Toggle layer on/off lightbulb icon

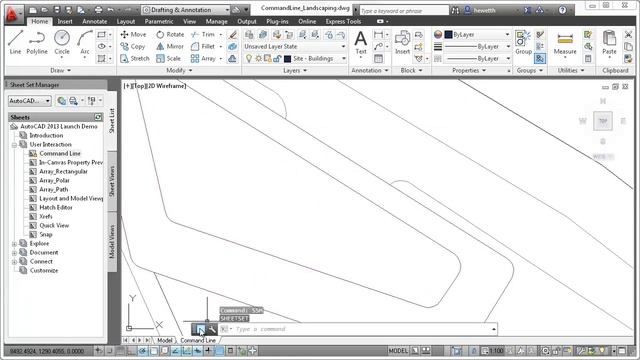(x=249, y=59)
